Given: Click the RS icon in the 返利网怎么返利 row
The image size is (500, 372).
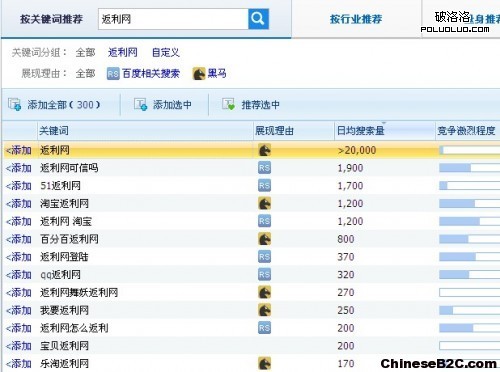Looking at the screenshot, I should point(264,328).
